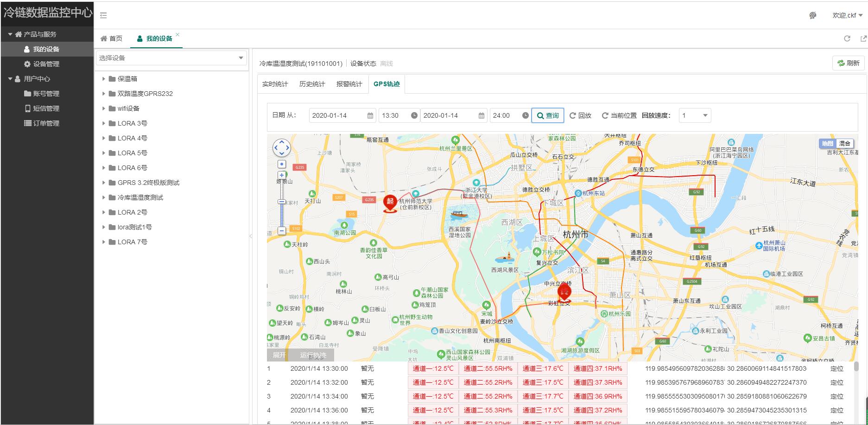
Task: Click the 查询 query button
Action: point(547,115)
